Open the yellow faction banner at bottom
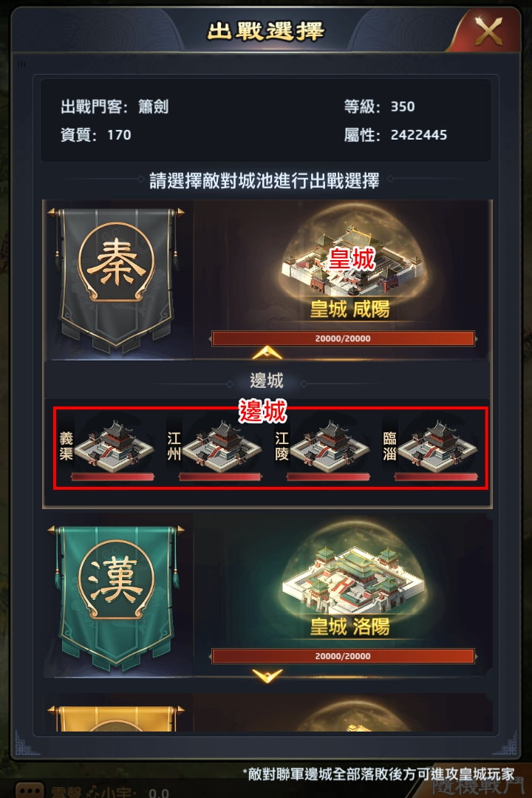The height and width of the screenshot is (798, 532). pyautogui.click(x=116, y=719)
